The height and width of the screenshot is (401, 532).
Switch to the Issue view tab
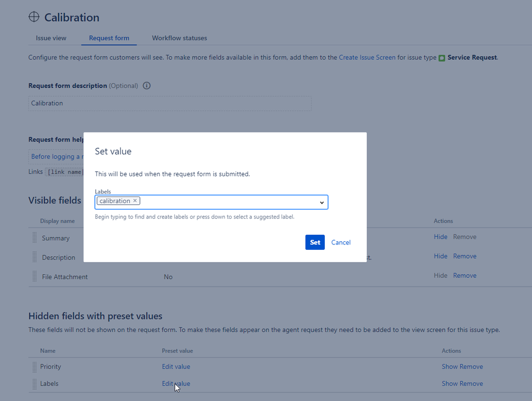point(51,38)
